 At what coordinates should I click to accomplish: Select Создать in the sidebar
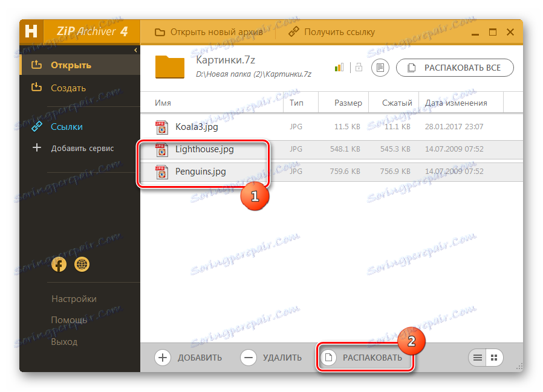click(68, 88)
